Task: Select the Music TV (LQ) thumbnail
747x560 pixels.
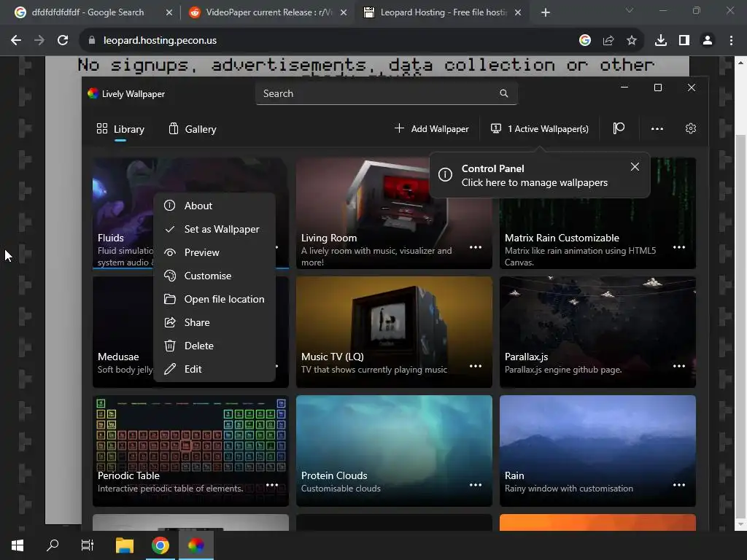Action: coord(394,332)
